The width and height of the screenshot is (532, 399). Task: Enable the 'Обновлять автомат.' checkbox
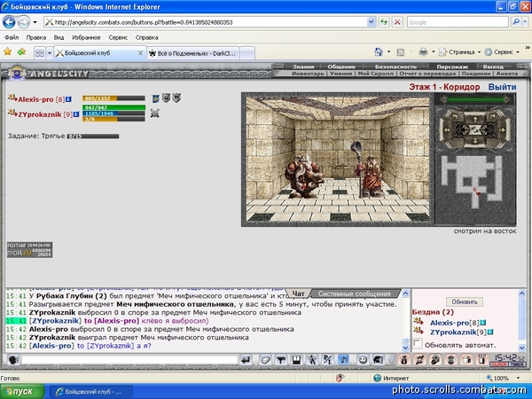(x=418, y=344)
